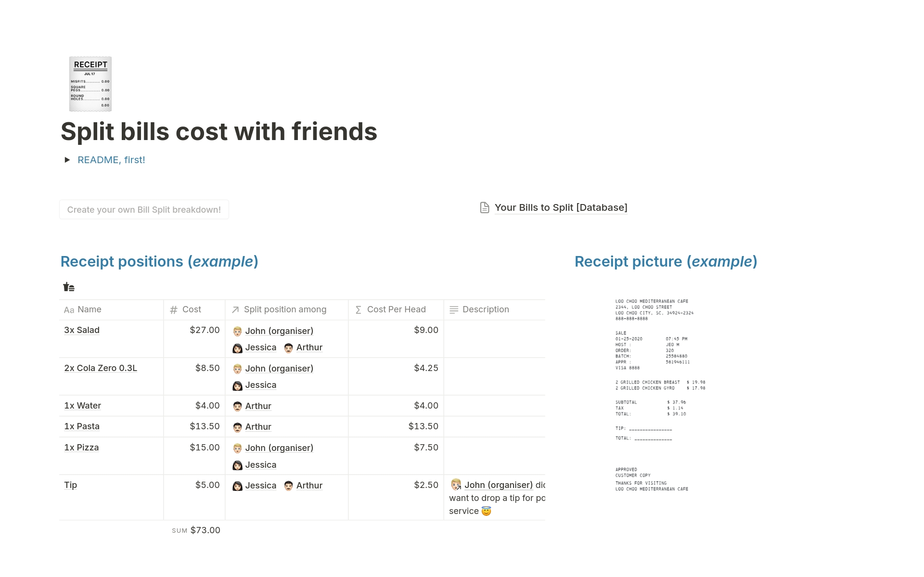The image size is (924, 577).
Task: Open the example receipt picture thumbnail
Action: tap(660, 395)
